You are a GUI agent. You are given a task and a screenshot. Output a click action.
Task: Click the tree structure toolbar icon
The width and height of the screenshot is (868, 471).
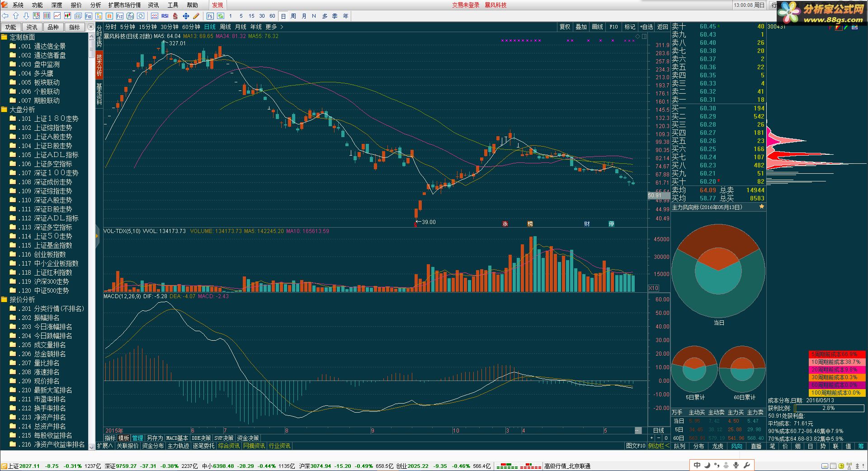tap(99, 16)
